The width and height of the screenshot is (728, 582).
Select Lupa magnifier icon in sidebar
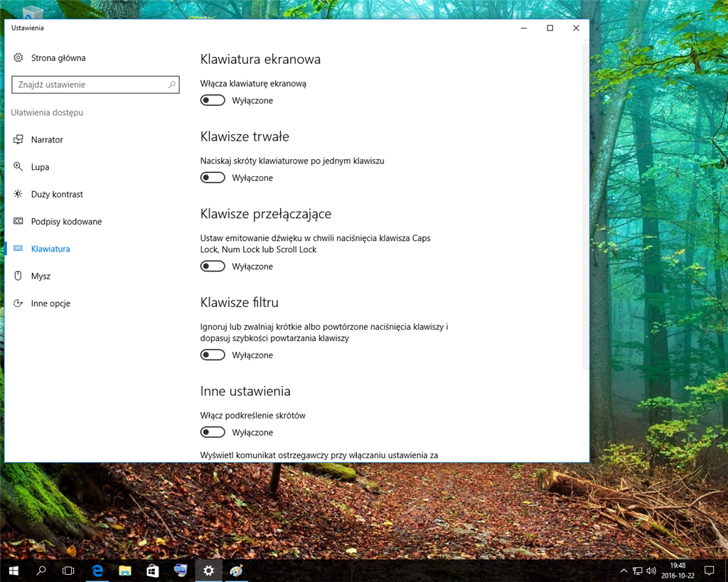click(18, 166)
